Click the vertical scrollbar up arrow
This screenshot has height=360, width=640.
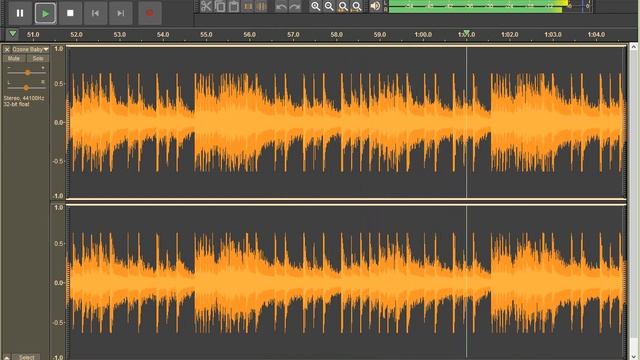pos(633,47)
